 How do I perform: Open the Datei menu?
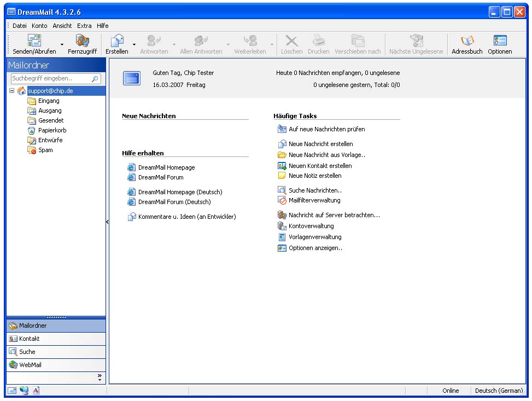tap(19, 26)
